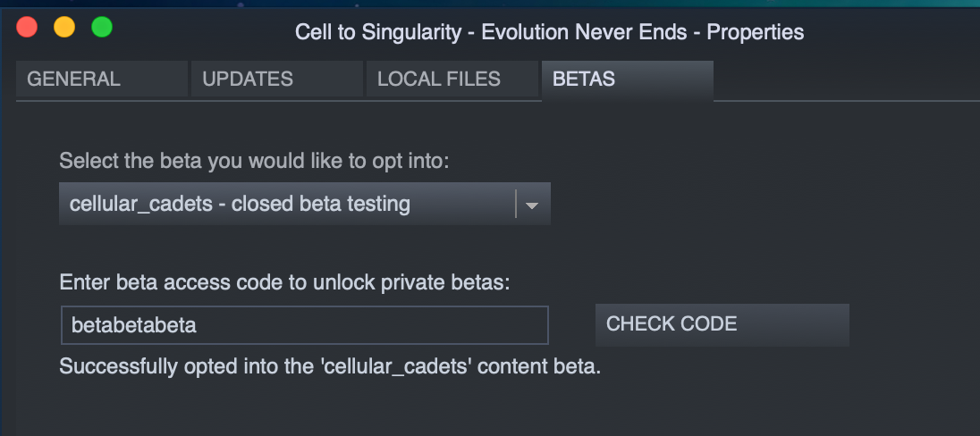Click the divider line beside dropdown arrow

[x=516, y=204]
